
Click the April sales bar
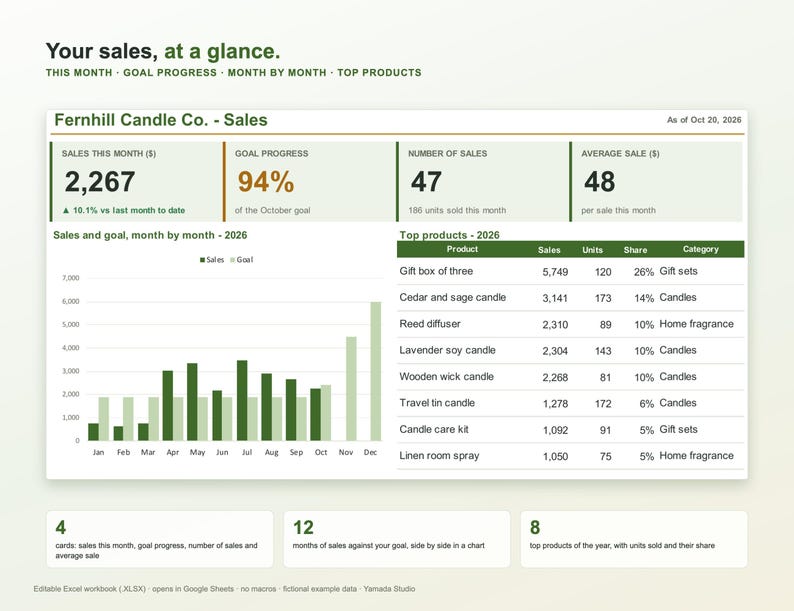tap(168, 405)
